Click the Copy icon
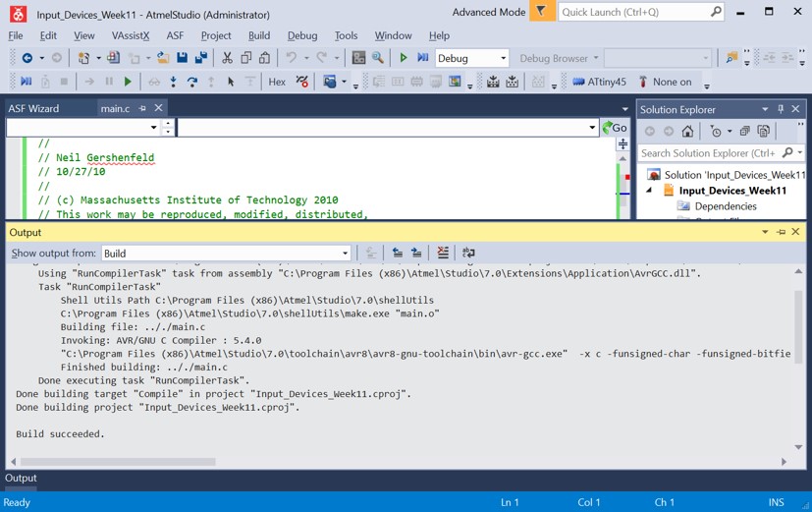Viewport: 812px width, 512px height. pos(246,58)
